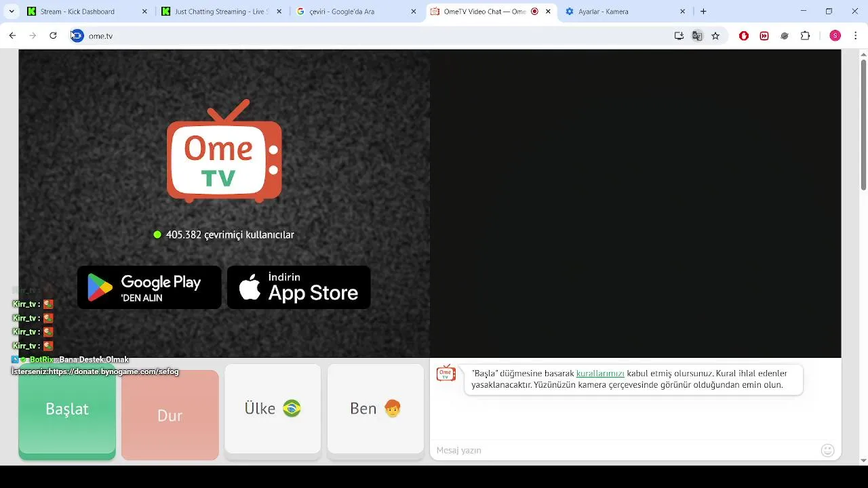Click the 405.382 çevrimiçi kullanıcılar text

230,235
